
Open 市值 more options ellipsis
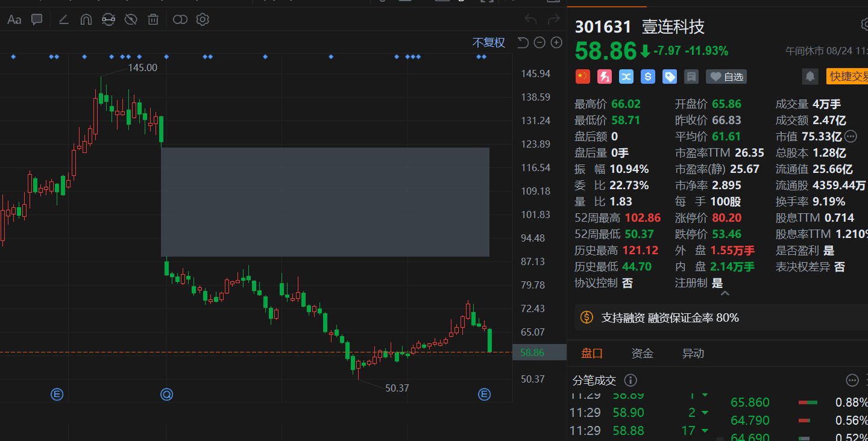(851, 136)
